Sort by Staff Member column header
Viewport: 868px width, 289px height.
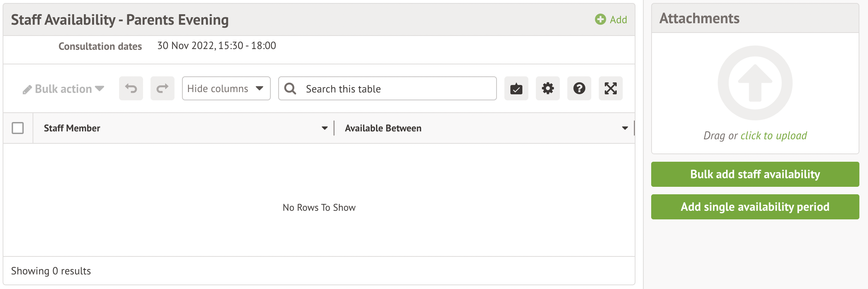[x=72, y=128]
